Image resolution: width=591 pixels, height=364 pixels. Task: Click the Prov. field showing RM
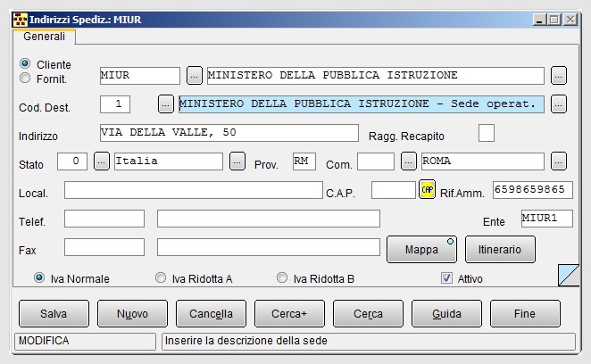(304, 161)
